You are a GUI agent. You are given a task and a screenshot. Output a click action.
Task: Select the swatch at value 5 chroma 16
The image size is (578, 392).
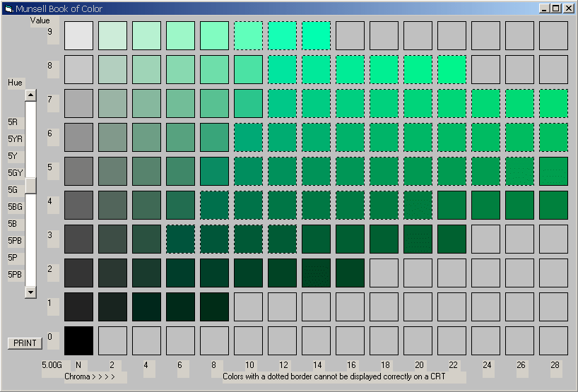click(x=350, y=172)
